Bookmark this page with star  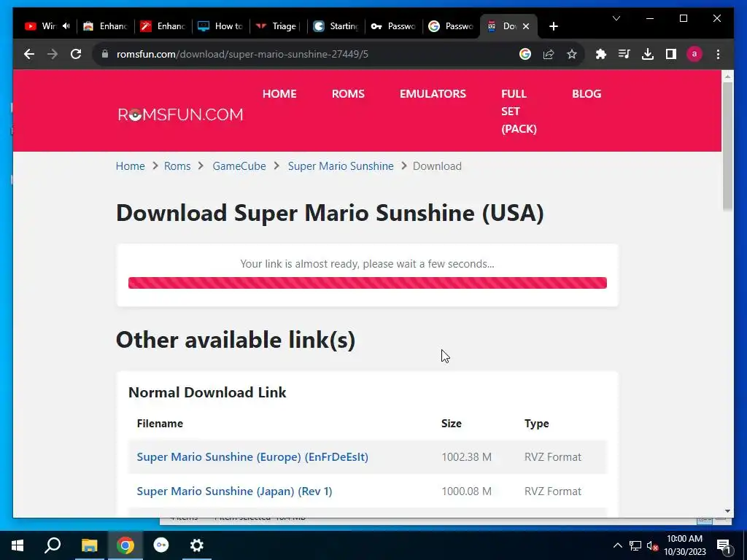tap(572, 54)
